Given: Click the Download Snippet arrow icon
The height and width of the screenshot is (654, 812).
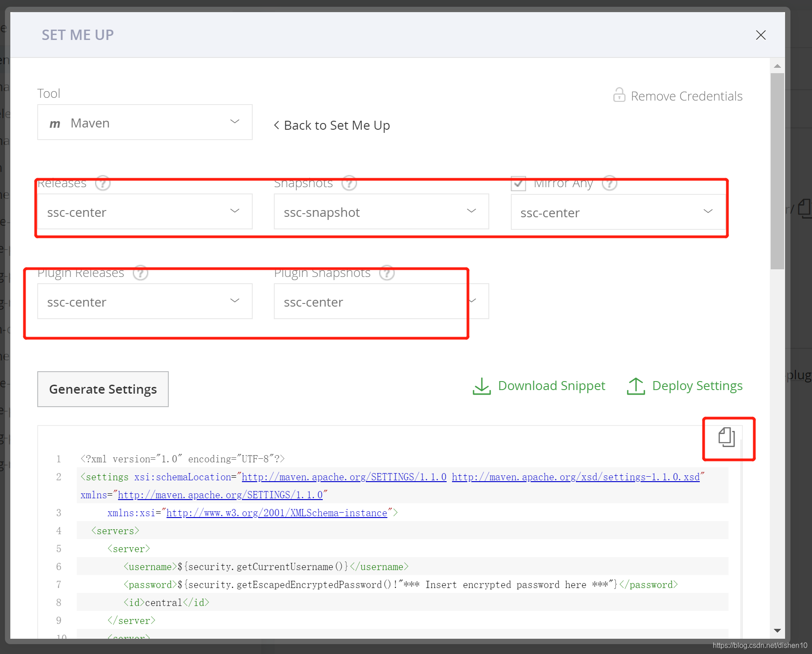Looking at the screenshot, I should 482,386.
